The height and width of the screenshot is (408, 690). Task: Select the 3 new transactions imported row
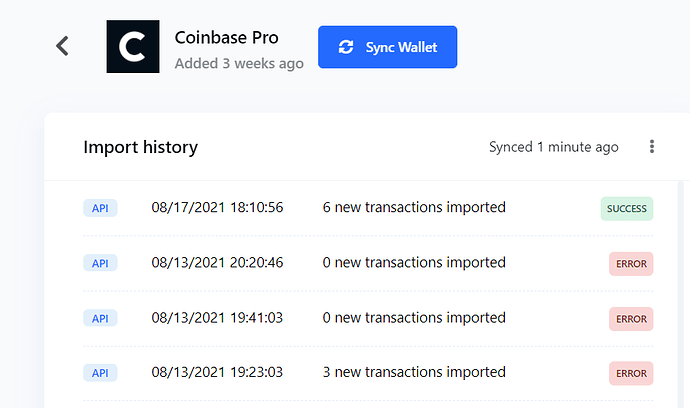pos(368,373)
